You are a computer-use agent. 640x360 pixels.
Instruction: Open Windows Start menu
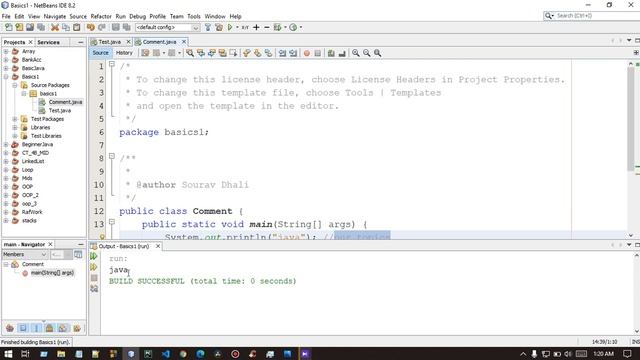click(x=8, y=354)
